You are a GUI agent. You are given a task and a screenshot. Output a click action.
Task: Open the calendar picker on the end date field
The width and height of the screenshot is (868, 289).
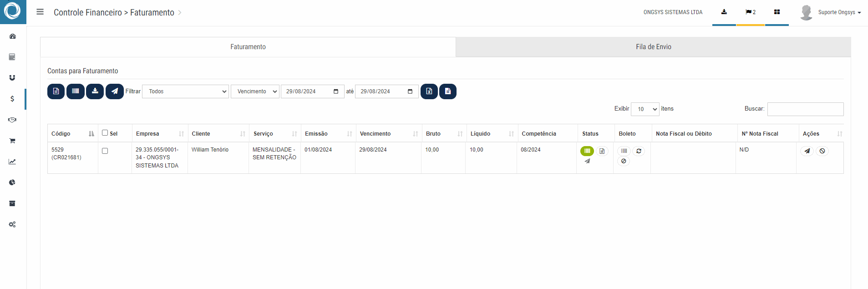[410, 91]
